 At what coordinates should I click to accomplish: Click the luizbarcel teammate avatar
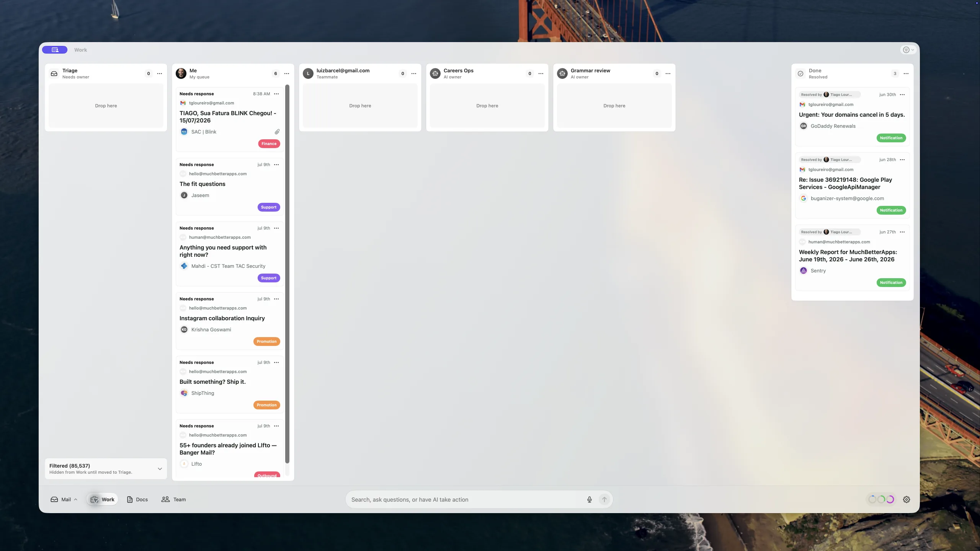(308, 73)
